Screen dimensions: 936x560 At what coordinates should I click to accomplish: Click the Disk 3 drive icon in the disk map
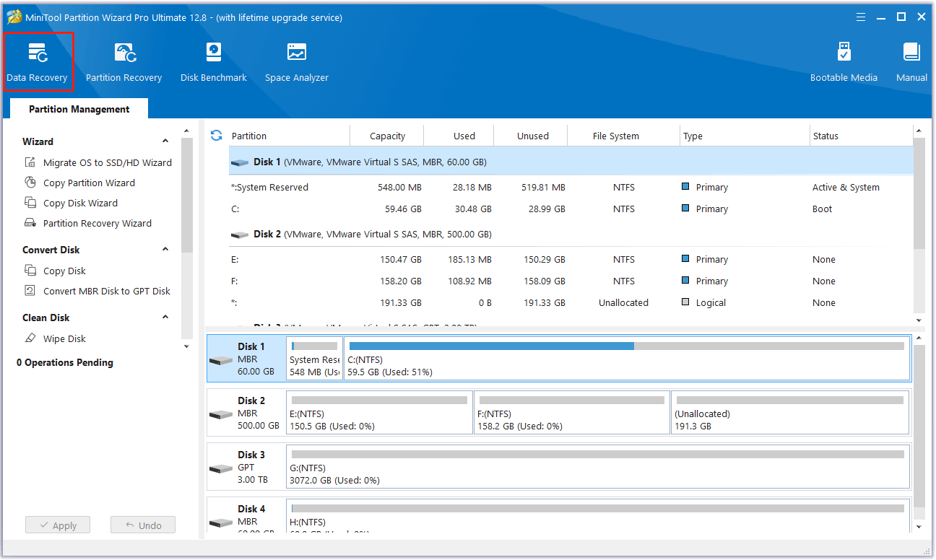[221, 468]
